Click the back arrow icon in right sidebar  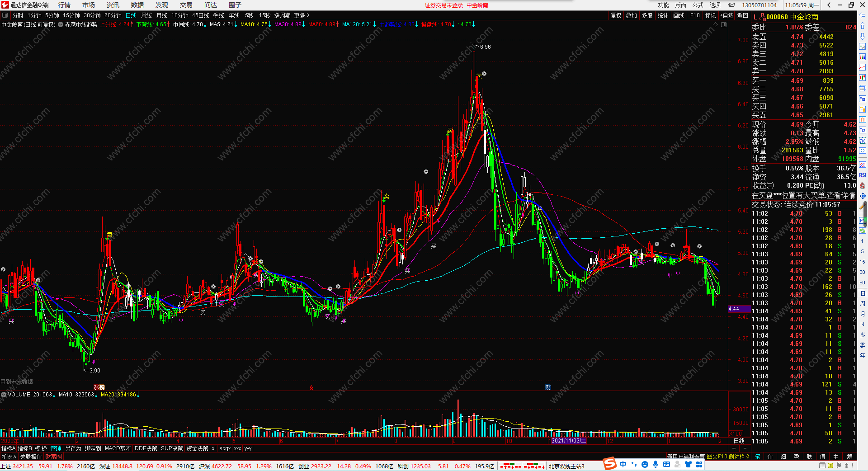862,16
